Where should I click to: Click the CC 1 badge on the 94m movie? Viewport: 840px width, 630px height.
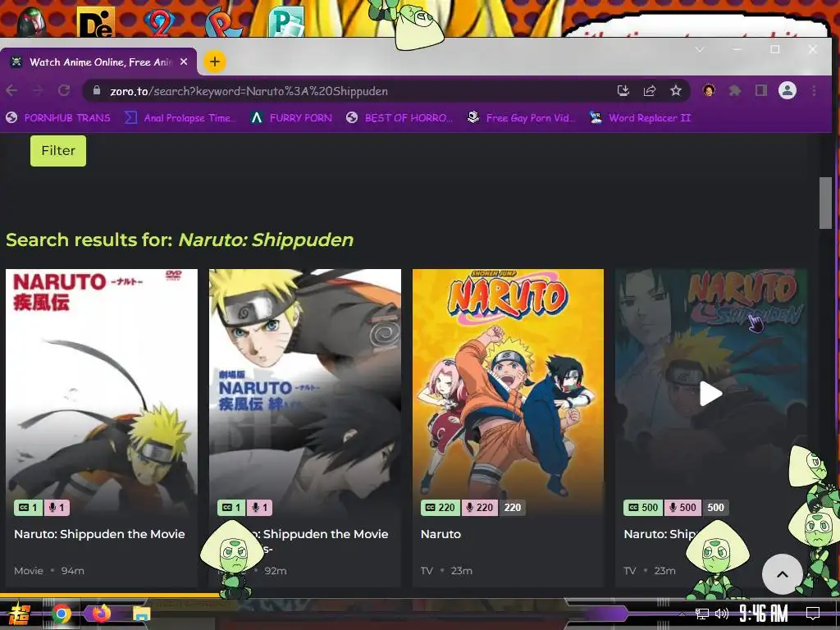(28, 507)
